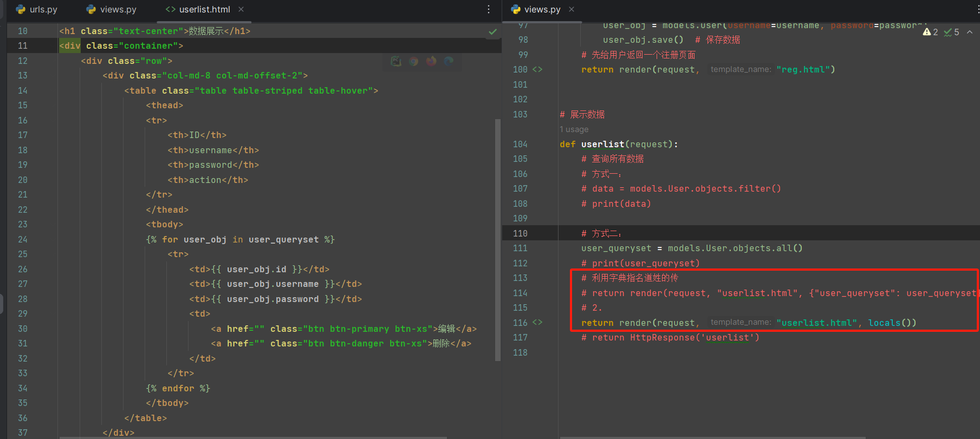Click the h1 'text-center' heading line
980x439 pixels.
[x=155, y=31]
